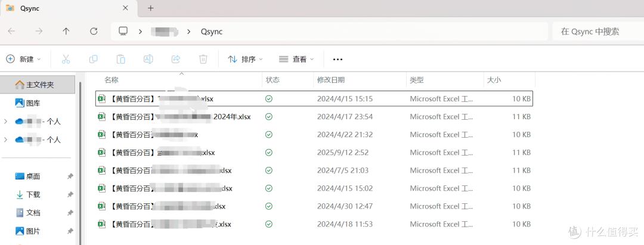Click Excel icon of the 2024/4/30 file

click(x=101, y=206)
